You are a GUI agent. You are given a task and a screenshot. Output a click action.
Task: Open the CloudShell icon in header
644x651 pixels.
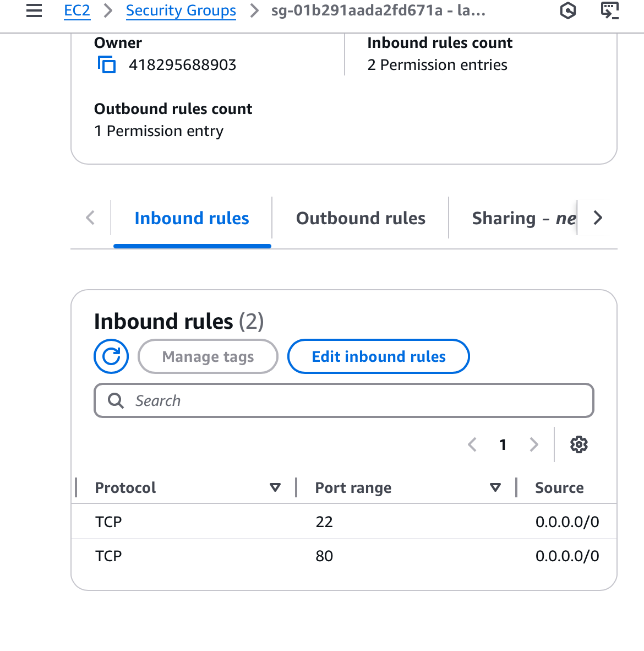point(609,10)
